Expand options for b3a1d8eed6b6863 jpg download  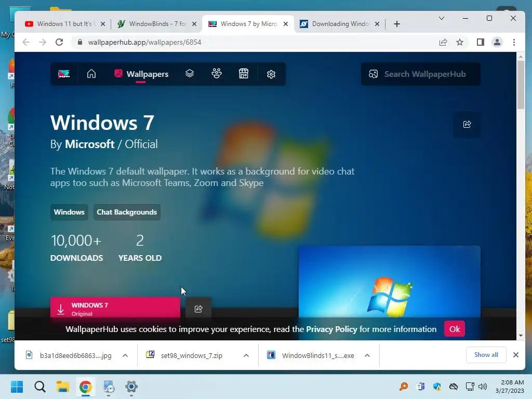125,355
